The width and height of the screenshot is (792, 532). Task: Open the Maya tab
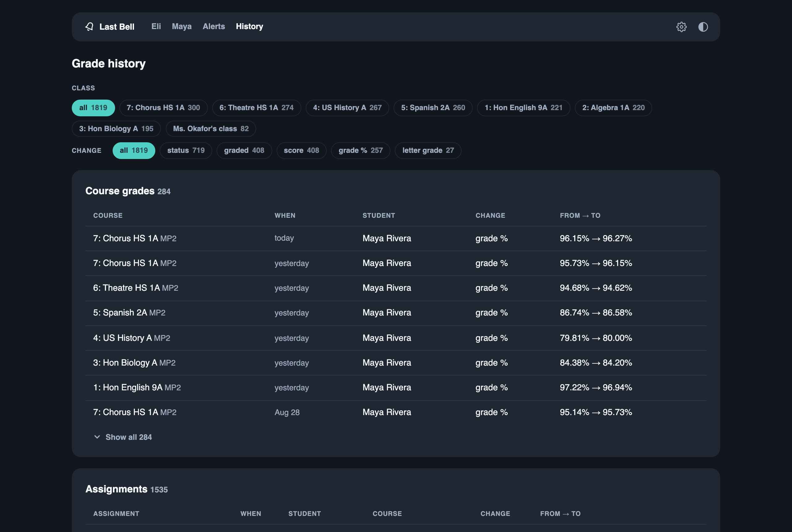tap(182, 27)
